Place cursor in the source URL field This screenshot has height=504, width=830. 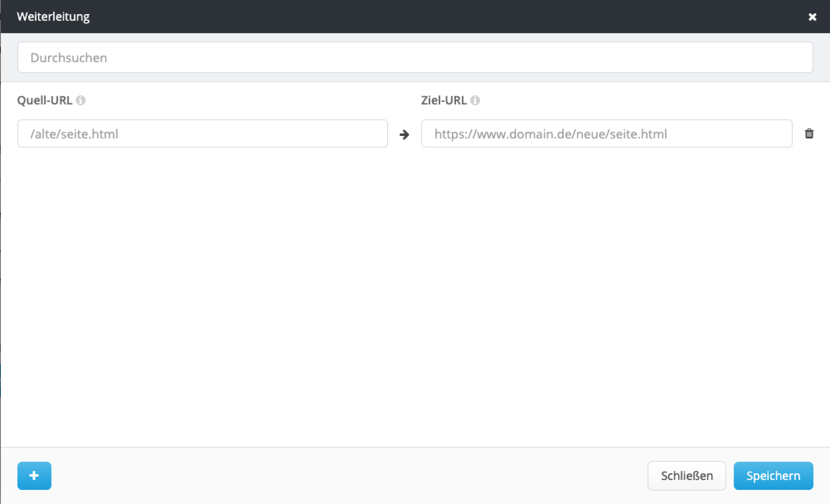click(249, 134)
